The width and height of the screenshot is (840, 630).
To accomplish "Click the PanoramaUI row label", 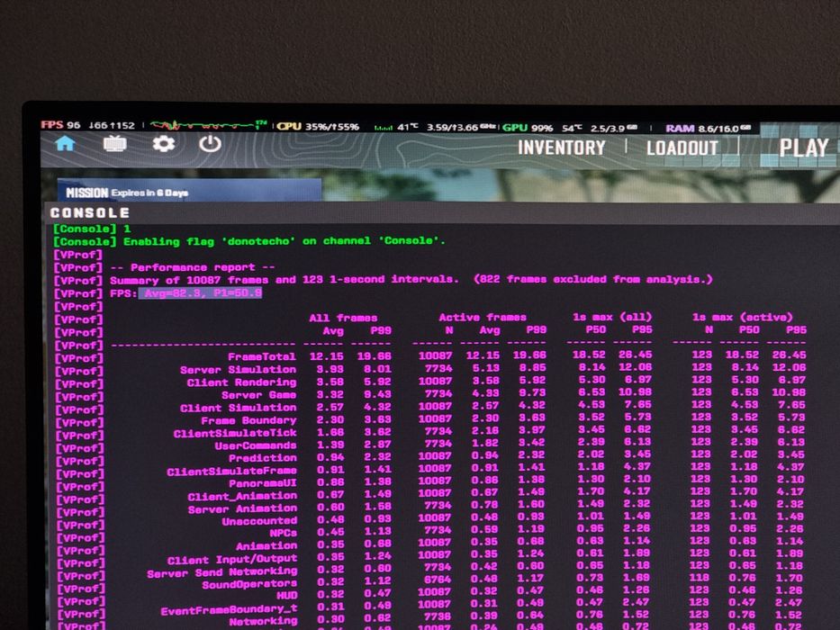I will [263, 483].
